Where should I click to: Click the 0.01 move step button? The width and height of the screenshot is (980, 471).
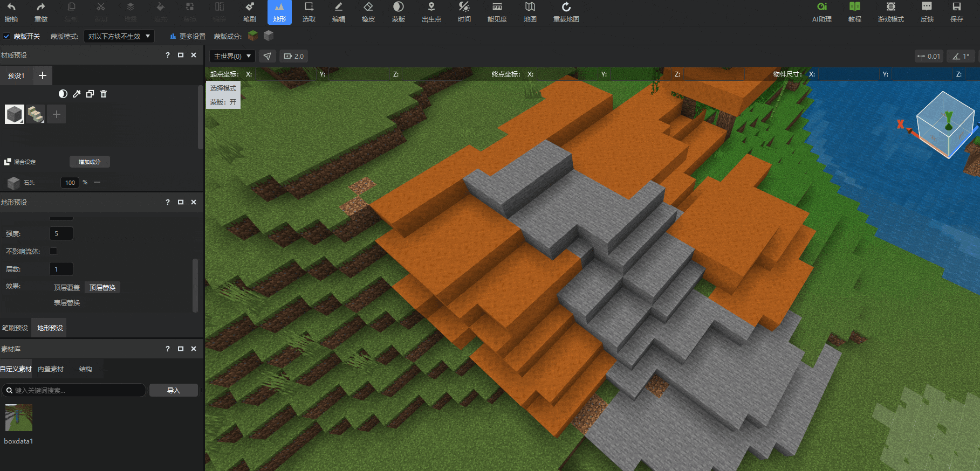pyautogui.click(x=929, y=56)
